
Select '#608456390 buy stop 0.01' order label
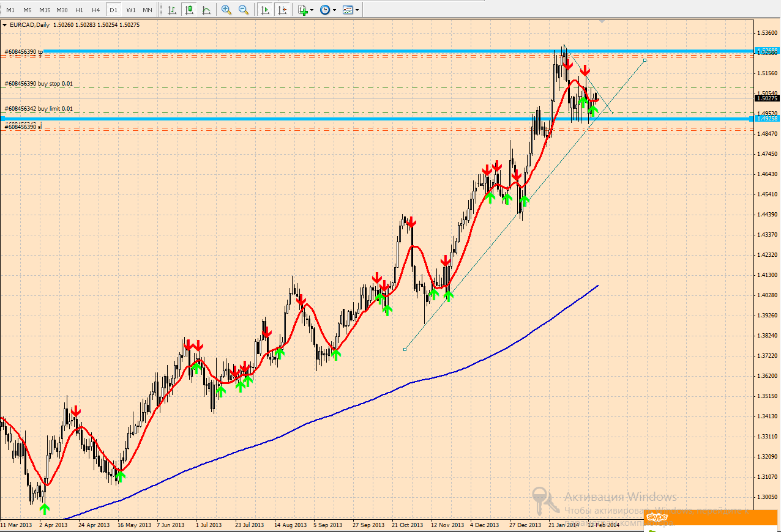39,84
